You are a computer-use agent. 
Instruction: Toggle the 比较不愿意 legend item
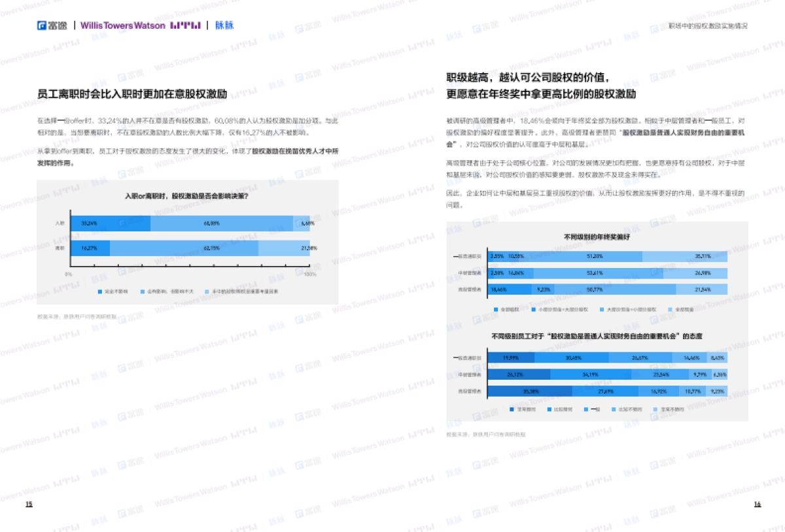pyautogui.click(x=613, y=410)
